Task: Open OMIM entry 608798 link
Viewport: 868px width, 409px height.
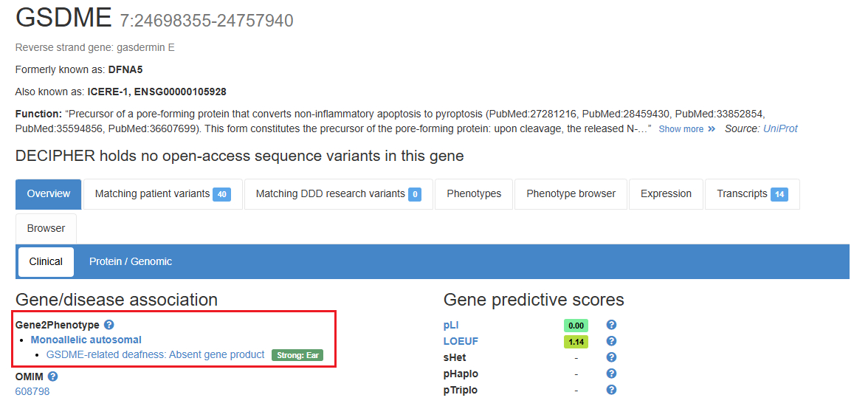Action: pyautogui.click(x=32, y=391)
